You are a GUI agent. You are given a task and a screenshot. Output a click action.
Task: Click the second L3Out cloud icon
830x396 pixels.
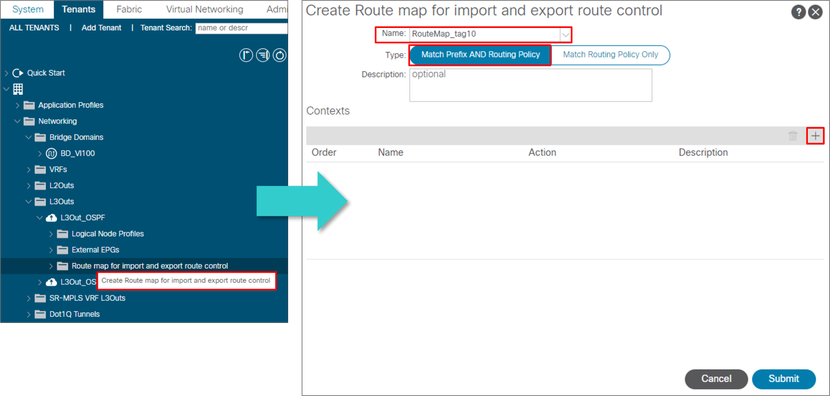pyautogui.click(x=51, y=282)
